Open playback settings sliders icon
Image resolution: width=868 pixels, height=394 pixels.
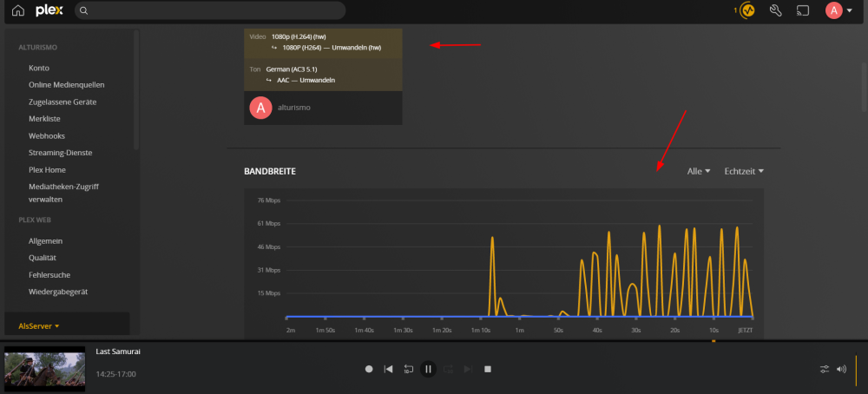pyautogui.click(x=825, y=369)
